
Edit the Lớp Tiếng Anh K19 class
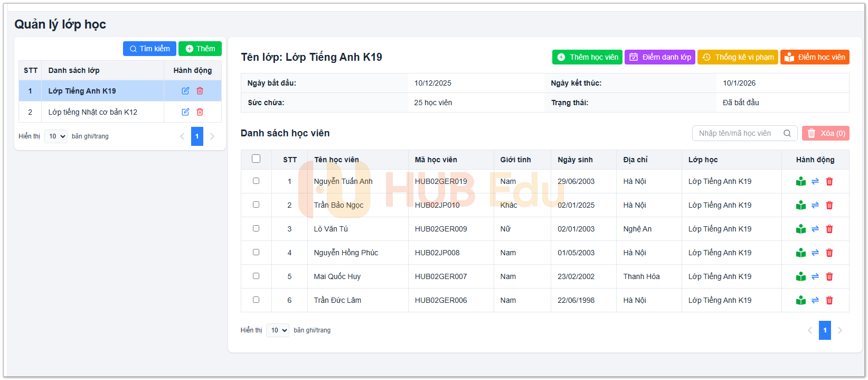pyautogui.click(x=185, y=91)
